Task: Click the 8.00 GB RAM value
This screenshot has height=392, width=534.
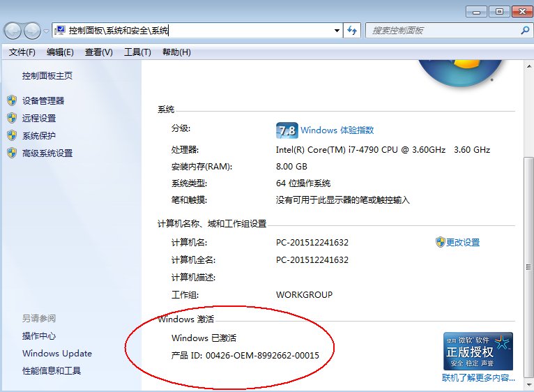Action: click(291, 166)
